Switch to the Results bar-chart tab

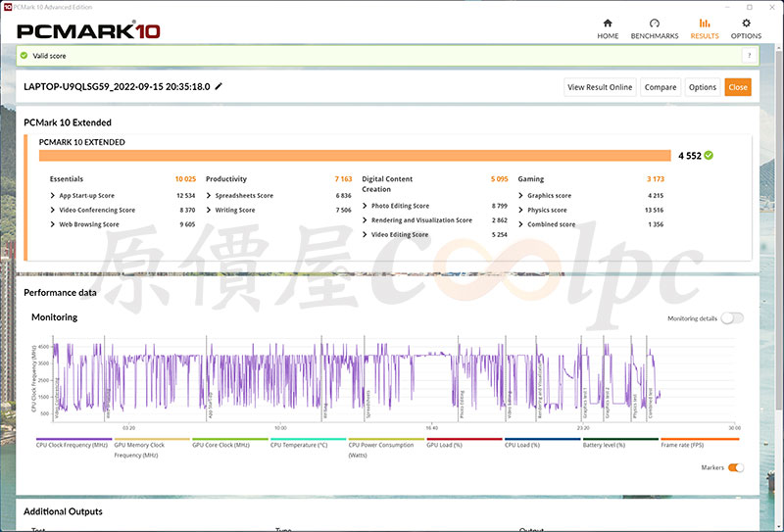tap(705, 29)
